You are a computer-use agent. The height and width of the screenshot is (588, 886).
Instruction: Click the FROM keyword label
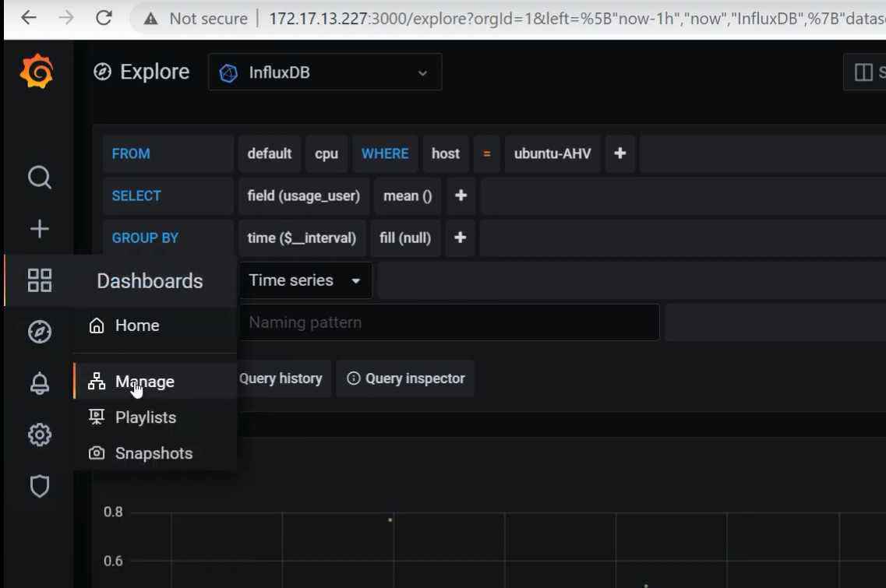click(x=131, y=153)
